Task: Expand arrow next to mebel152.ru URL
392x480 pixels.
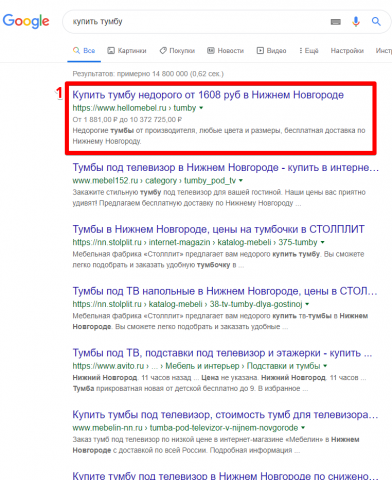Action: pos(241,181)
